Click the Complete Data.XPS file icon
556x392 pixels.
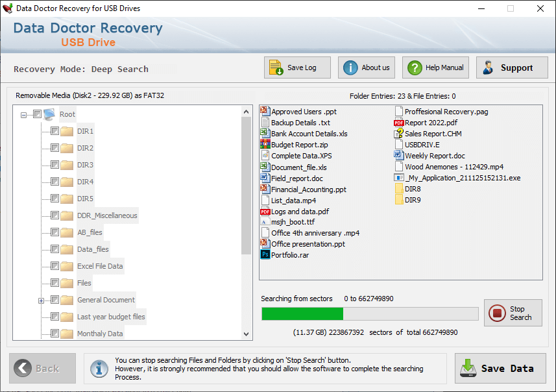(265, 155)
